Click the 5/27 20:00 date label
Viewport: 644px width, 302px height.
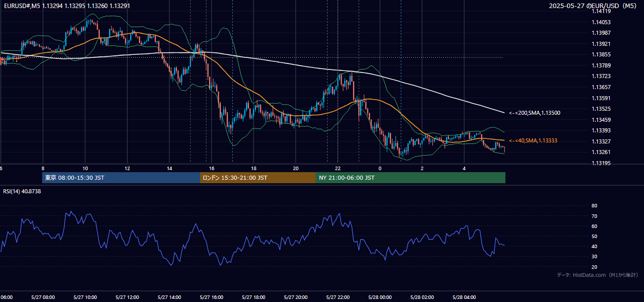click(x=296, y=297)
